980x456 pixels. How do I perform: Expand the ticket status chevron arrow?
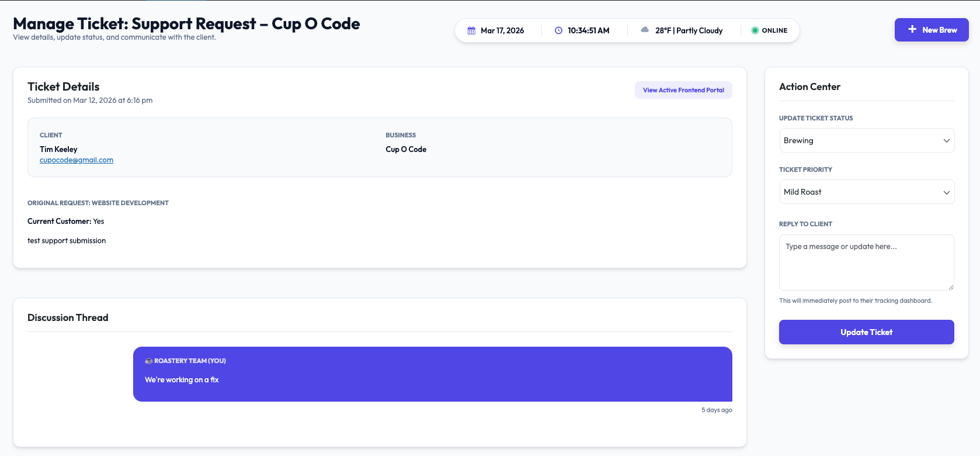947,141
